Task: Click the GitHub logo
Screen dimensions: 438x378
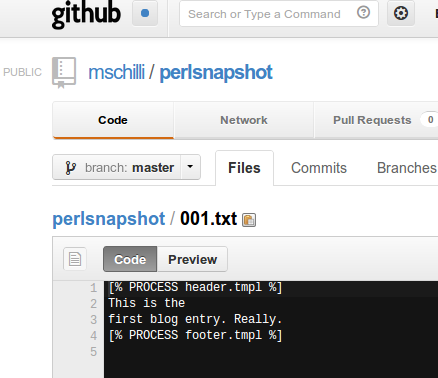Action: [86, 14]
